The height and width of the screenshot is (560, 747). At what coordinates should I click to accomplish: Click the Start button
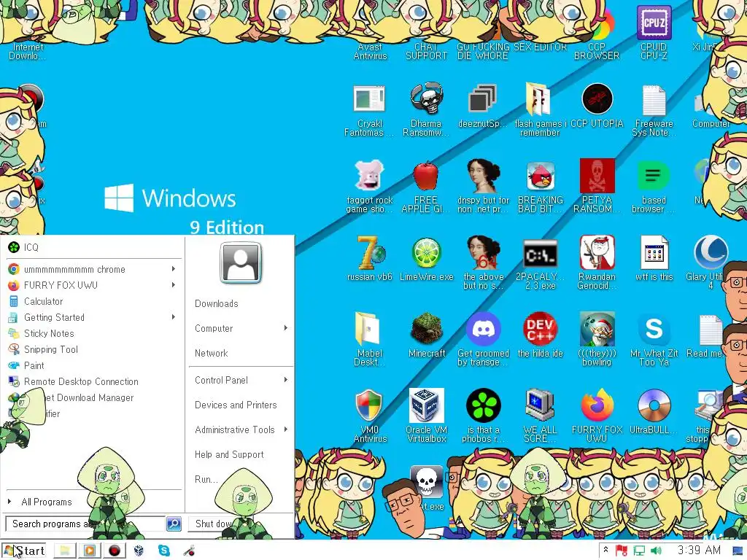coord(24,551)
